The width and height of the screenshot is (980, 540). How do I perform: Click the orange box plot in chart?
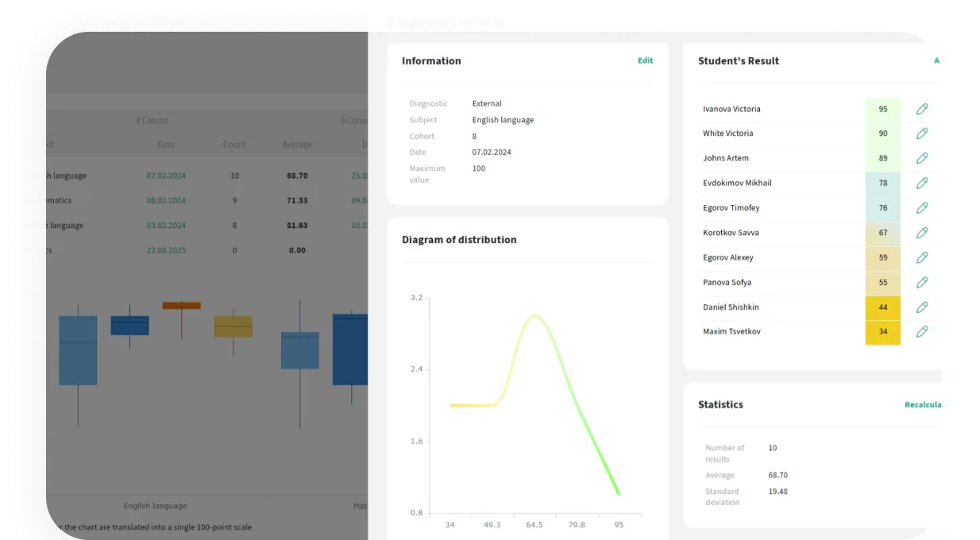[181, 306]
